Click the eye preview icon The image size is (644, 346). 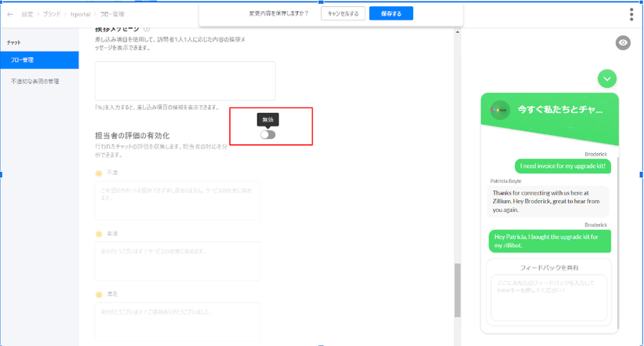623,43
